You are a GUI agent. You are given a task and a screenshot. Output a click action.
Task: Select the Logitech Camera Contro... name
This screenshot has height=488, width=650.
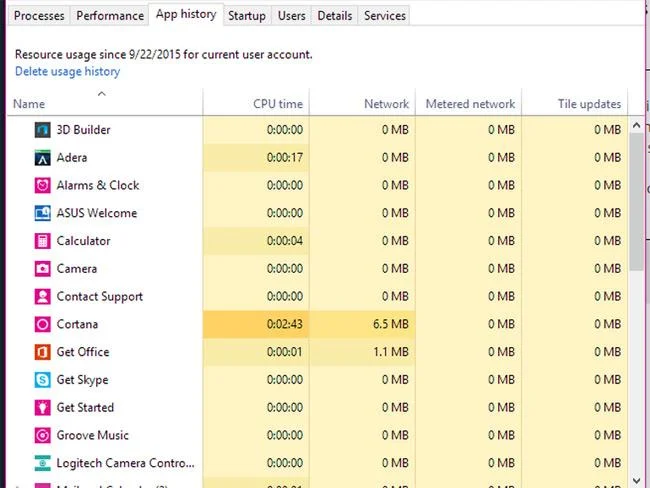(x=125, y=463)
